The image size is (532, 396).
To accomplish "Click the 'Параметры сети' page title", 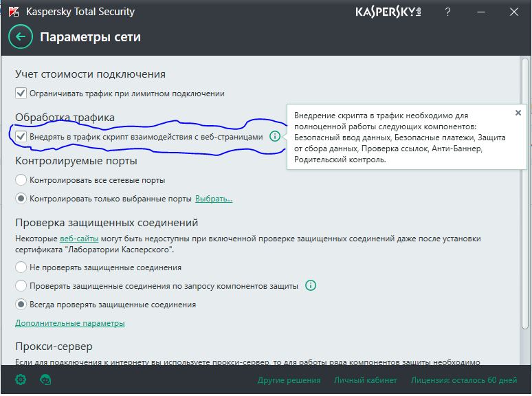I will coord(90,36).
